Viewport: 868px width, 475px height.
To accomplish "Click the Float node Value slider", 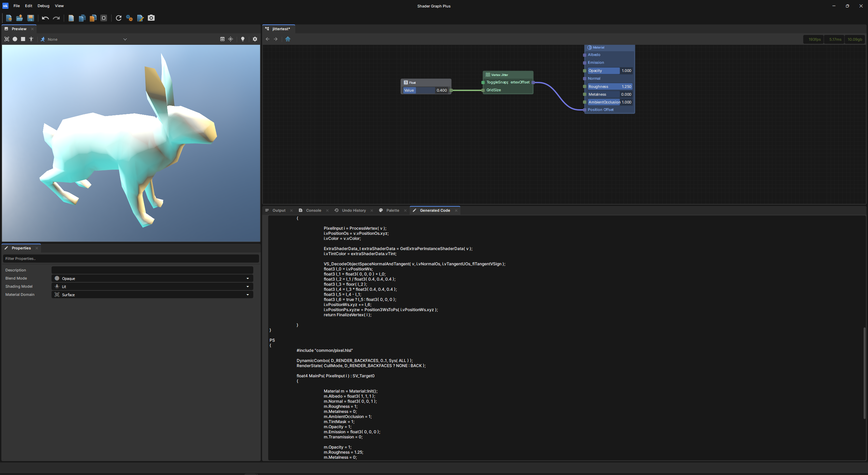I will [x=425, y=90].
